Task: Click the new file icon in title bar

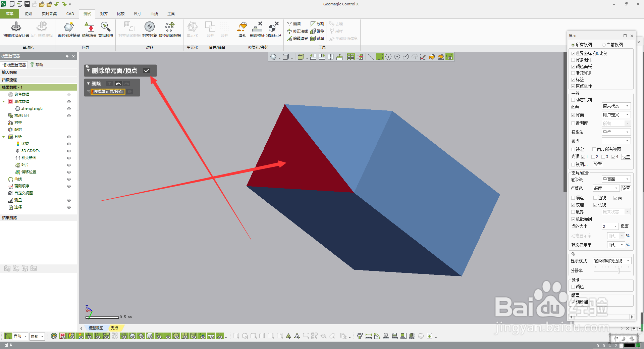Action: [x=12, y=4]
